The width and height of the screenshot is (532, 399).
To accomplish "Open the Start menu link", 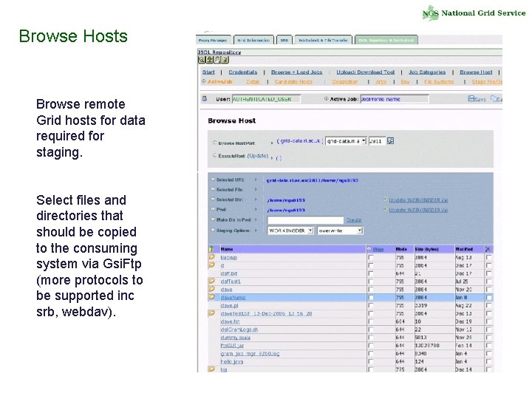I will coord(208,72).
